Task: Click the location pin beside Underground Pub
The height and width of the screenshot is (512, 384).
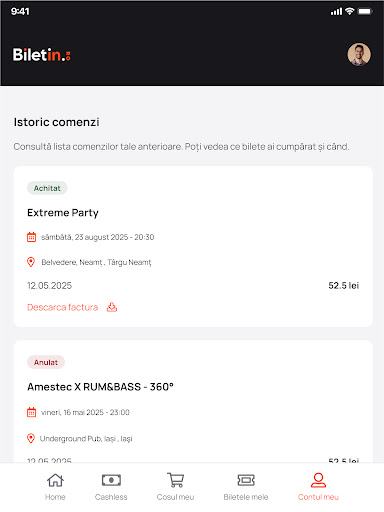Action: point(31,438)
